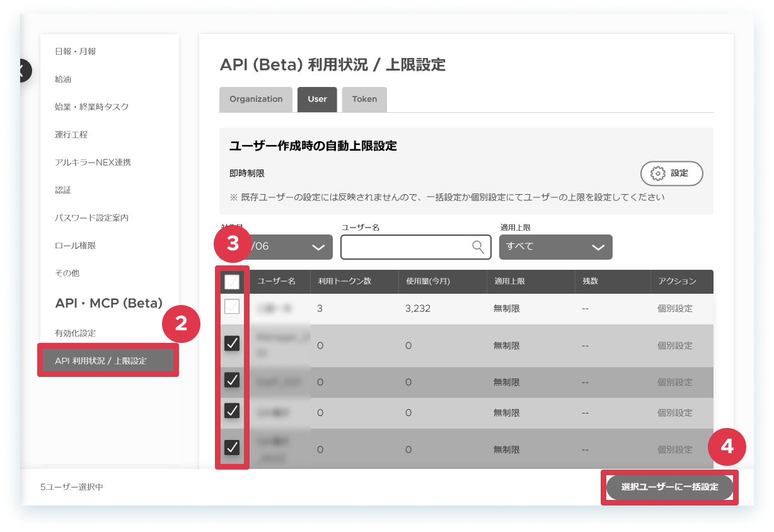Click the API・MCP (Beta) sidebar heading
Screen dimensions: 774x532
(109, 303)
